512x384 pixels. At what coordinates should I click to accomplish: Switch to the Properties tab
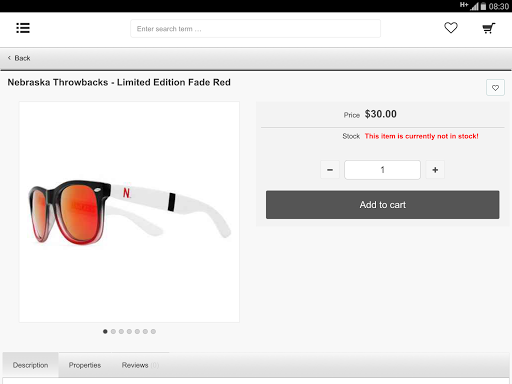[x=85, y=365]
